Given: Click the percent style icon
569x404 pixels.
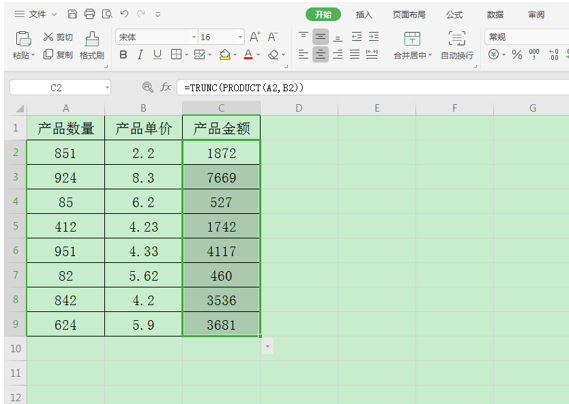Looking at the screenshot, I should (517, 55).
